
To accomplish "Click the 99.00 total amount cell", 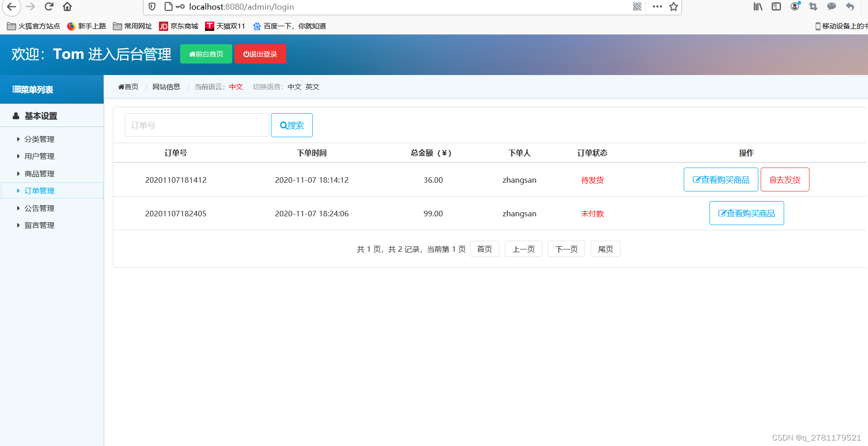I will pyautogui.click(x=433, y=214).
